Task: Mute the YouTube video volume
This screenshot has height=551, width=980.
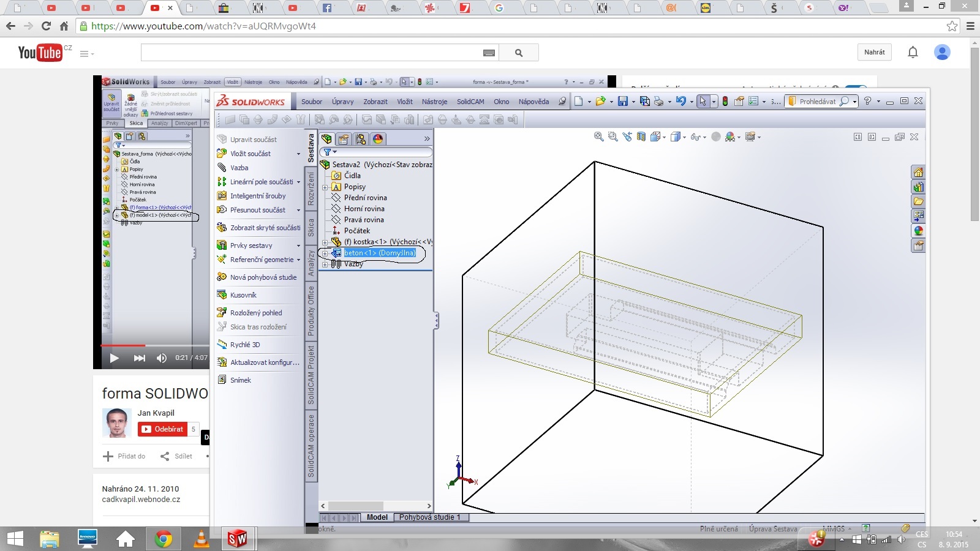Action: click(162, 358)
